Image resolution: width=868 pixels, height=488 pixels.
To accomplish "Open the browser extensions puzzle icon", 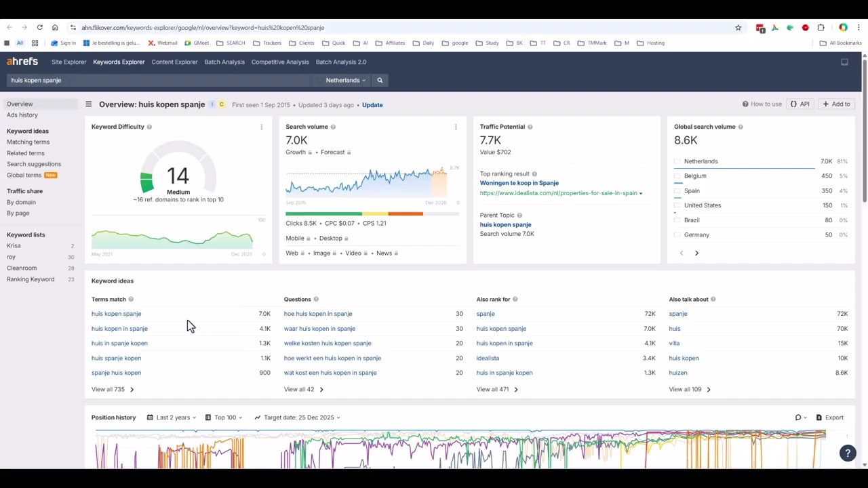I will coord(821,28).
